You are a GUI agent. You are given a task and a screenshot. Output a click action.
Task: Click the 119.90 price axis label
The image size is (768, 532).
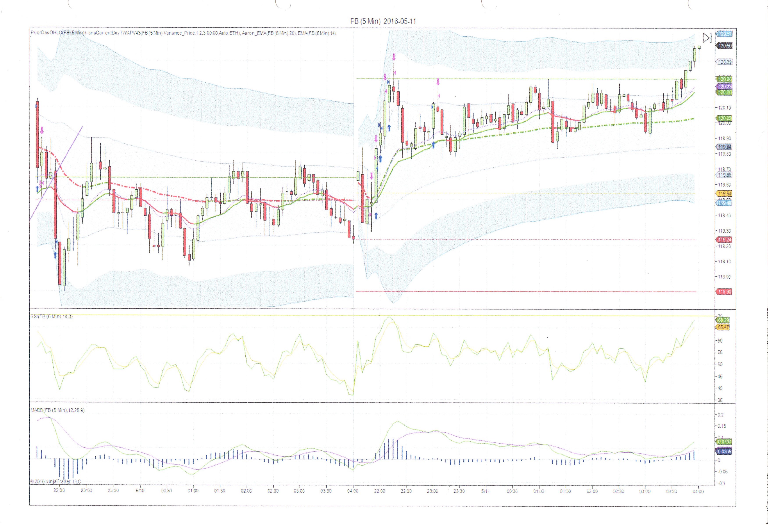click(725, 138)
